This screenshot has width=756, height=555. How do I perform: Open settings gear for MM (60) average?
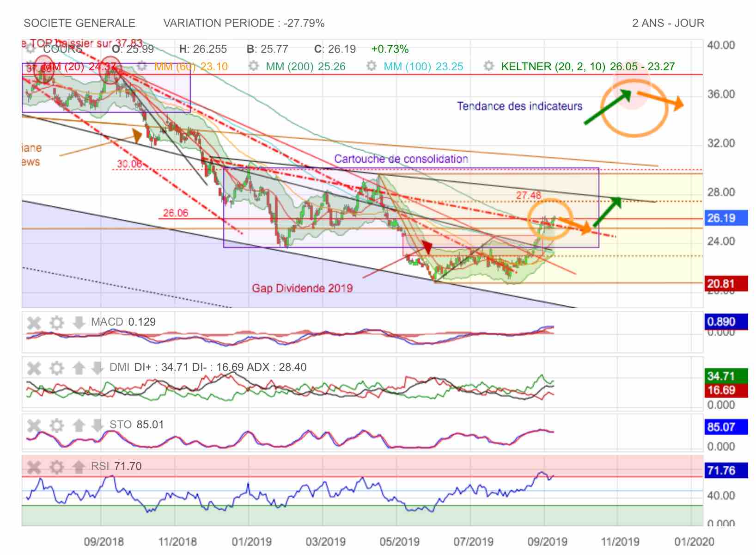pos(142,66)
